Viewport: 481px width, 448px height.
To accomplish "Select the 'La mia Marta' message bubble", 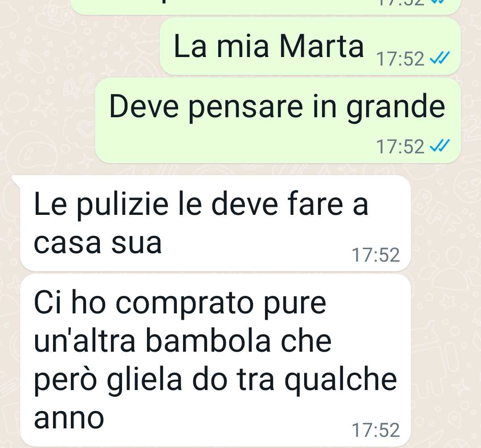I will (x=310, y=46).
